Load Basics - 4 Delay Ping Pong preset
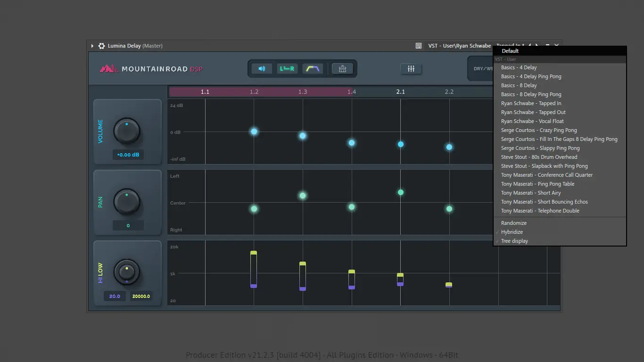644x362 pixels. (560, 76)
